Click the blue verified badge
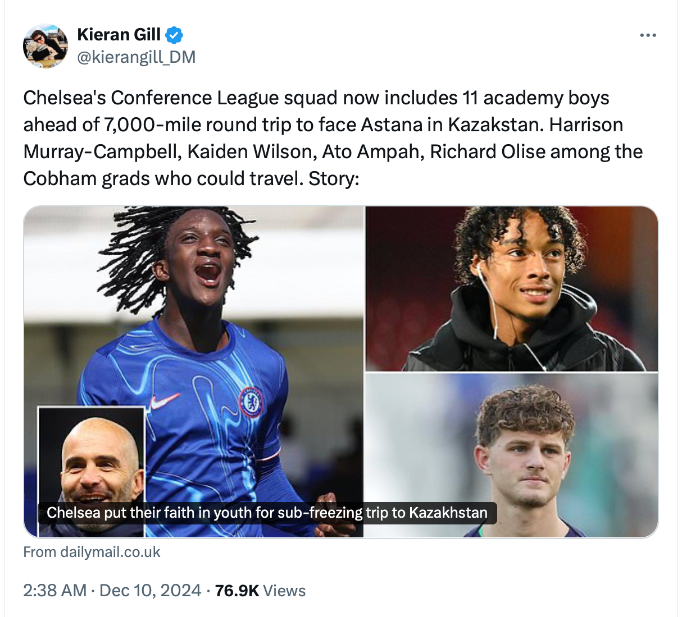 (x=175, y=35)
